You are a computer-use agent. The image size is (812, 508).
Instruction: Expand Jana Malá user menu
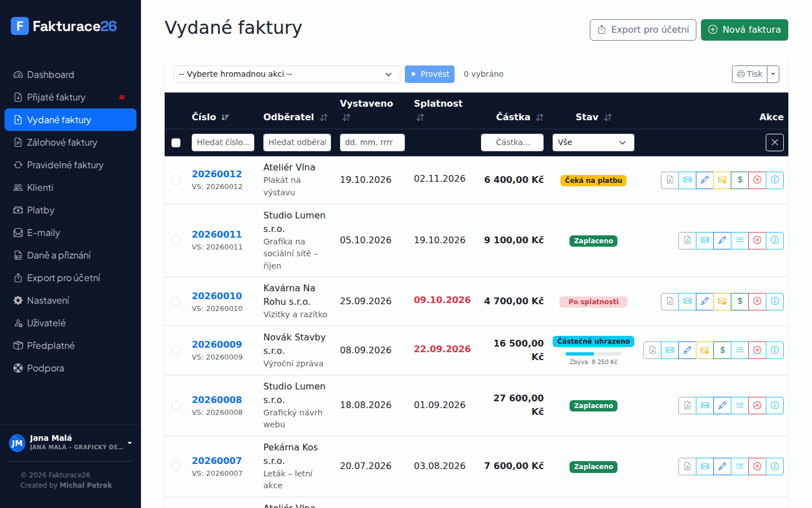pyautogui.click(x=71, y=443)
